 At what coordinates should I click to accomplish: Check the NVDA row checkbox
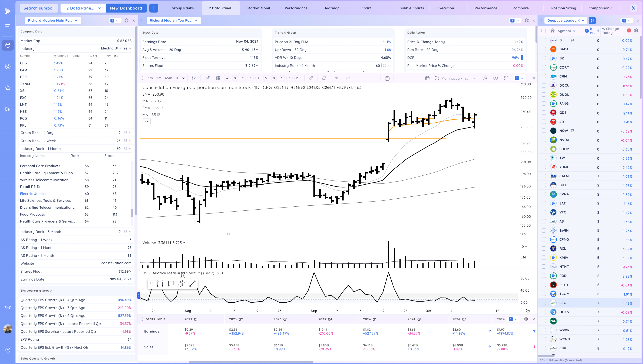coord(544,140)
